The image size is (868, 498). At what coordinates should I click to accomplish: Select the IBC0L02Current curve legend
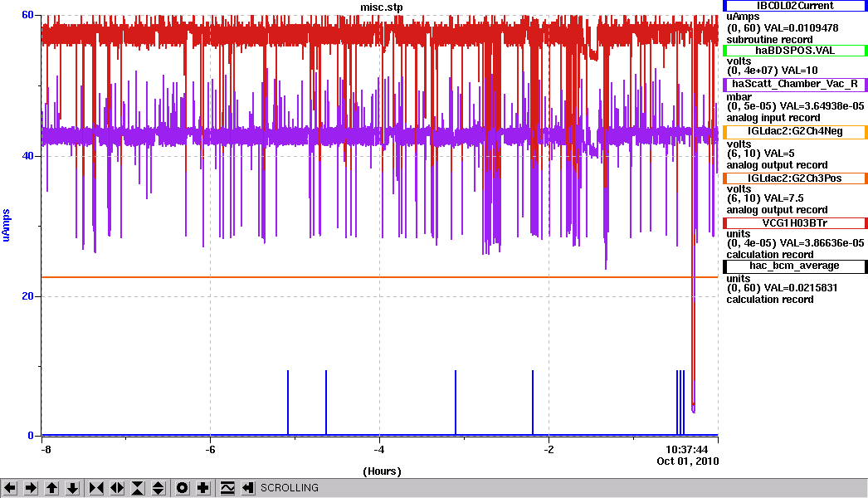coord(795,6)
